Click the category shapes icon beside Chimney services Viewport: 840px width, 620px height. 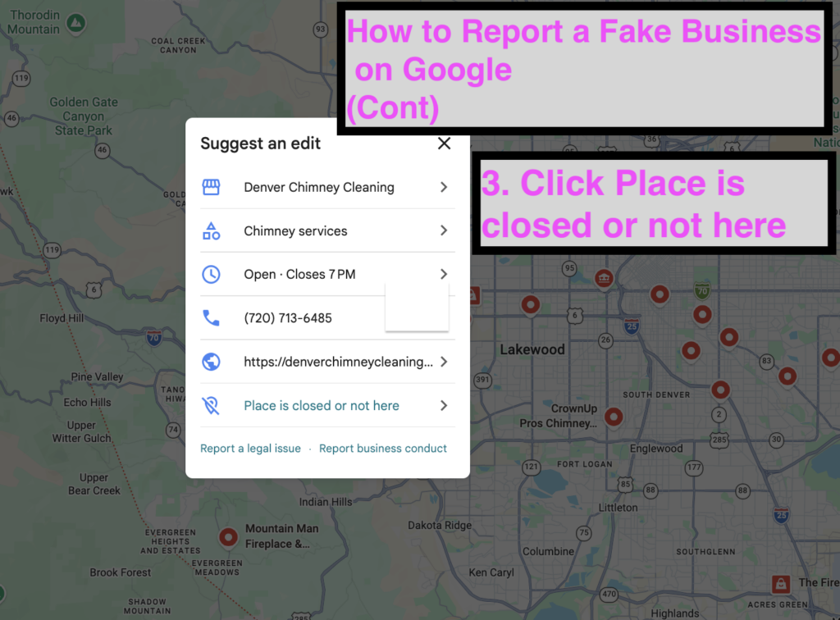[211, 231]
